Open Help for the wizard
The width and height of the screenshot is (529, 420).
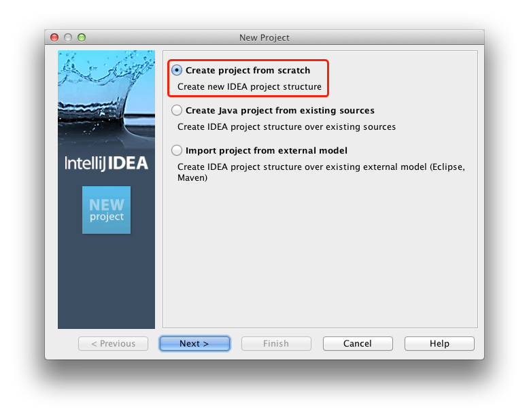tap(439, 343)
